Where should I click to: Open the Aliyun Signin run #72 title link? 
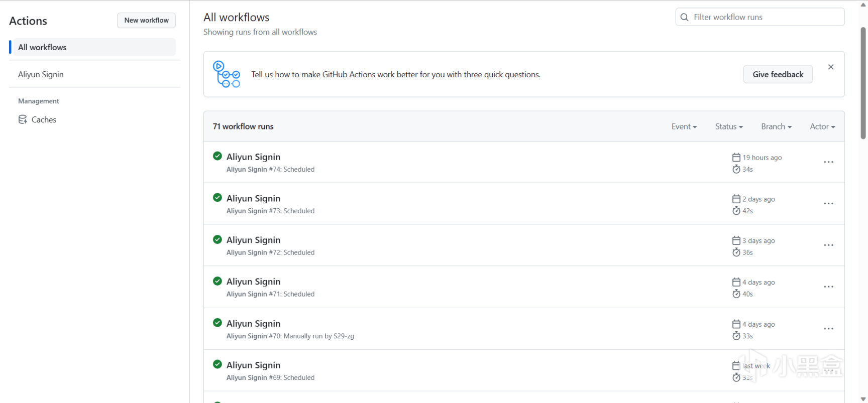[254, 240]
